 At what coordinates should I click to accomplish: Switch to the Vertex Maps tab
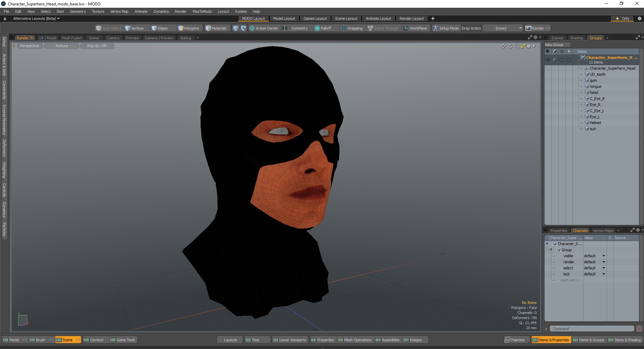(x=603, y=231)
